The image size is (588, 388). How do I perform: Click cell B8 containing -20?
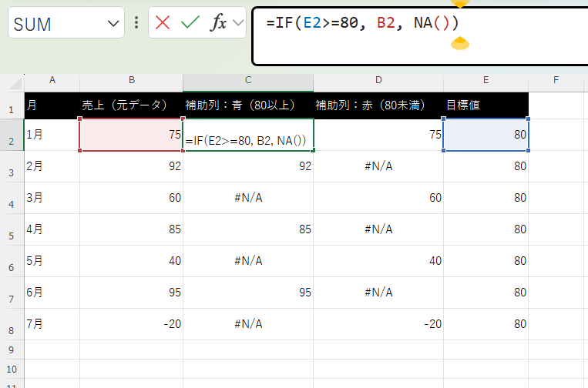[131, 324]
